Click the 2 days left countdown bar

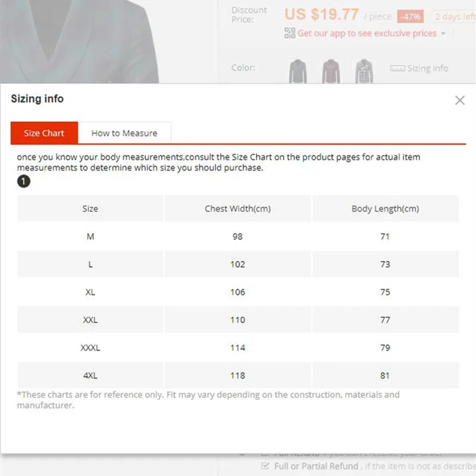455,17
